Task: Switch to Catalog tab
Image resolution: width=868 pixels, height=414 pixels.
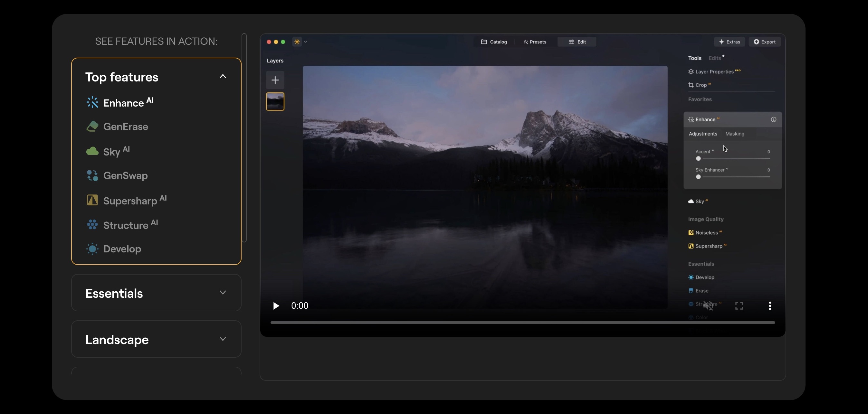Action: pyautogui.click(x=494, y=42)
